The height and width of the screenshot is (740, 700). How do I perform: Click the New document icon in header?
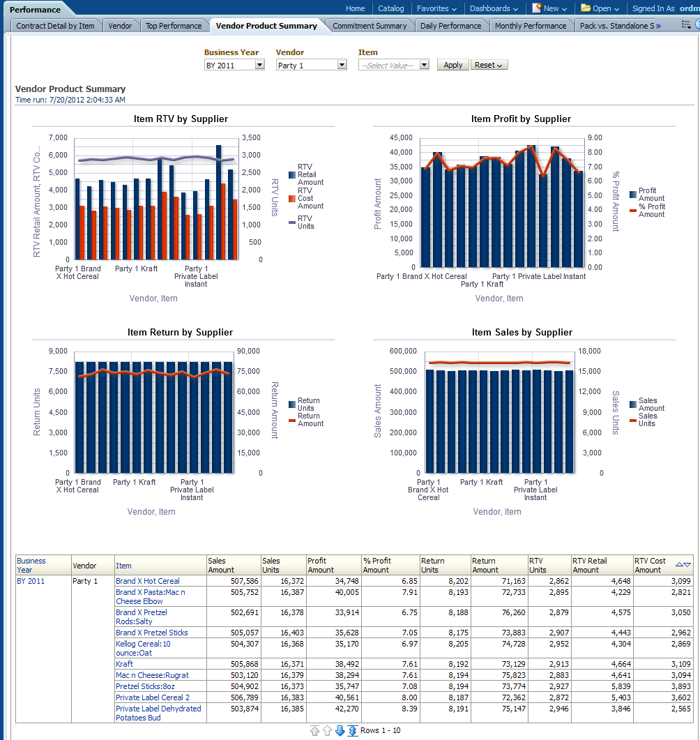point(537,8)
